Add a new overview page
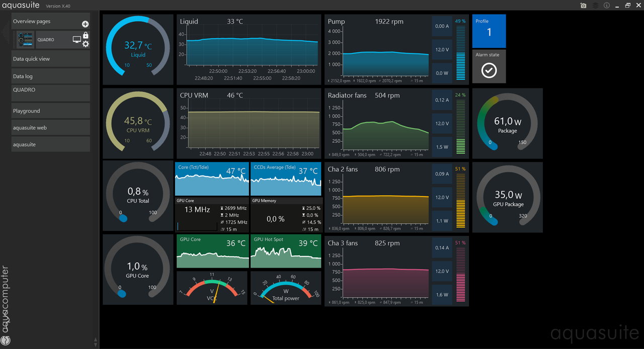This screenshot has width=644, height=349. tap(85, 24)
